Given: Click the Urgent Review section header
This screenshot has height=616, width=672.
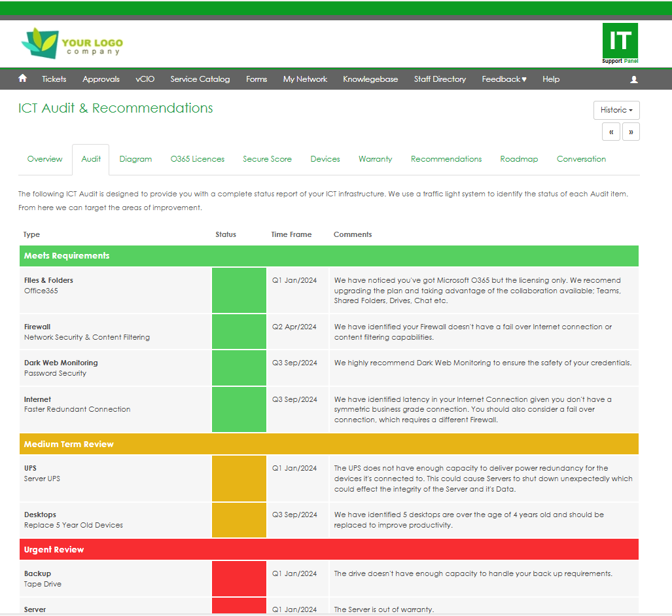Looking at the screenshot, I should 328,549.
